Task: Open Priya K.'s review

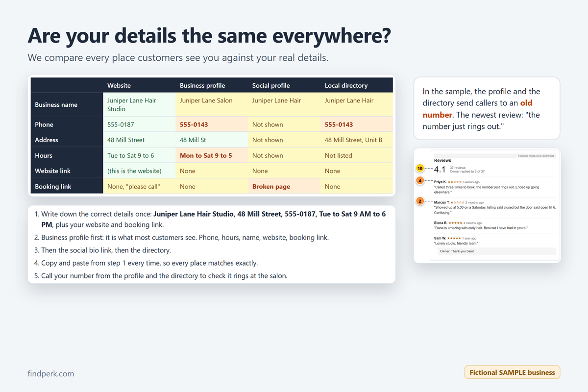Action: pyautogui.click(x=495, y=187)
